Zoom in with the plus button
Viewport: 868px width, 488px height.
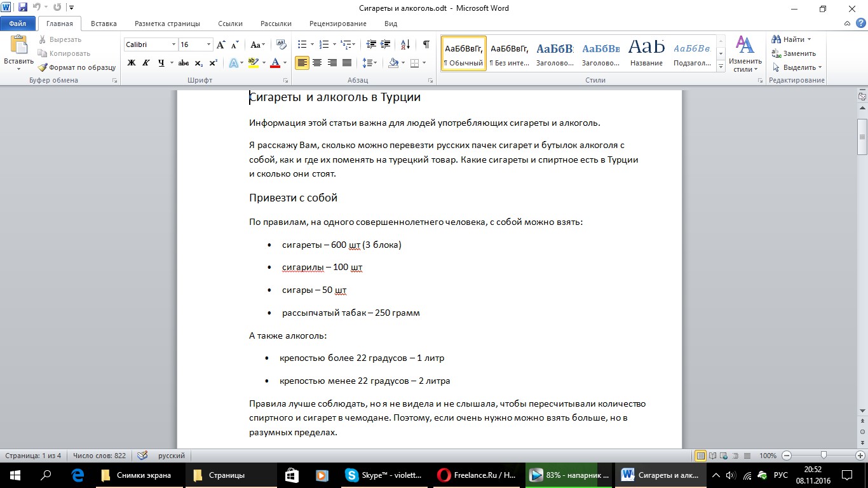(x=860, y=456)
